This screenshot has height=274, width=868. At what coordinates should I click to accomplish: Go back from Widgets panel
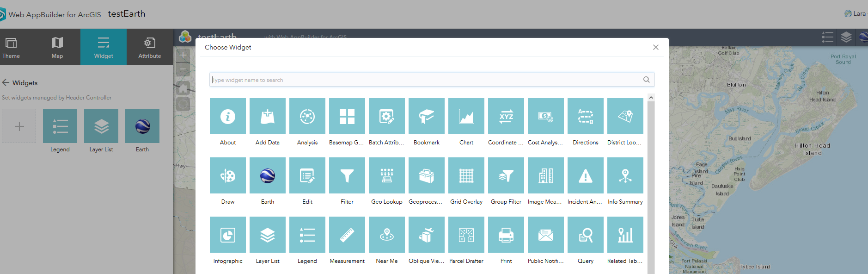tap(6, 82)
